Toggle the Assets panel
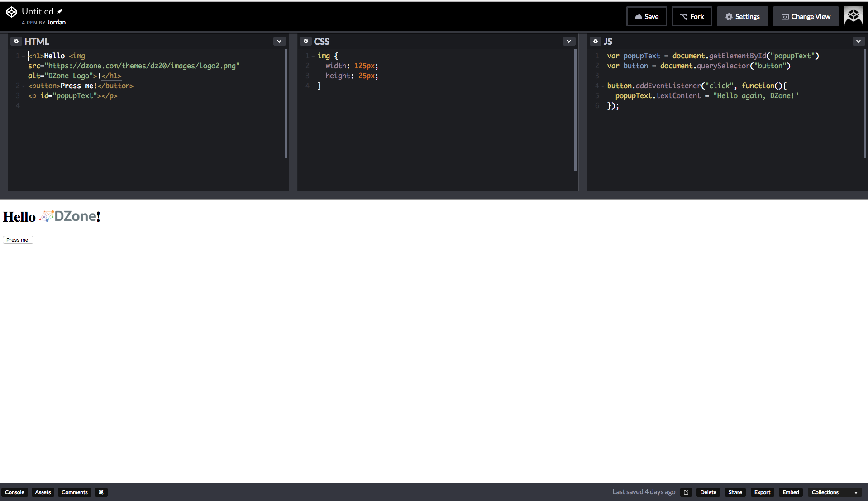Viewport: 868px width, 501px height. tap(43, 492)
